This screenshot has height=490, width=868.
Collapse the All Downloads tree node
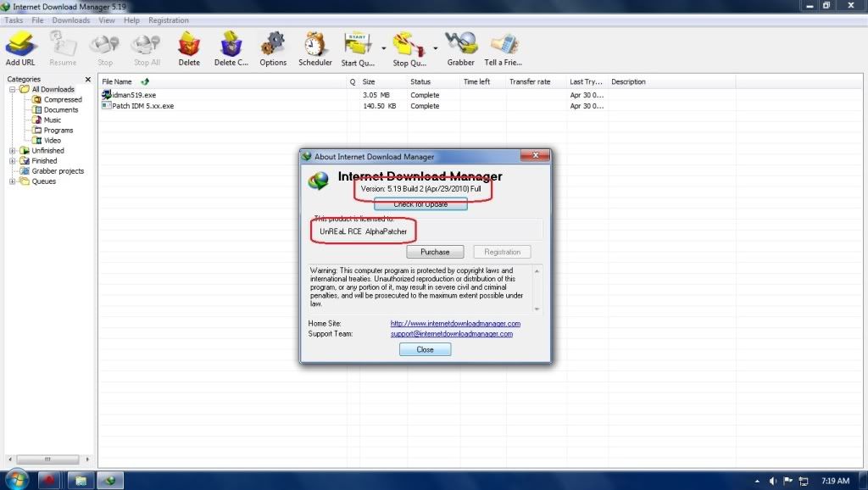(12, 89)
